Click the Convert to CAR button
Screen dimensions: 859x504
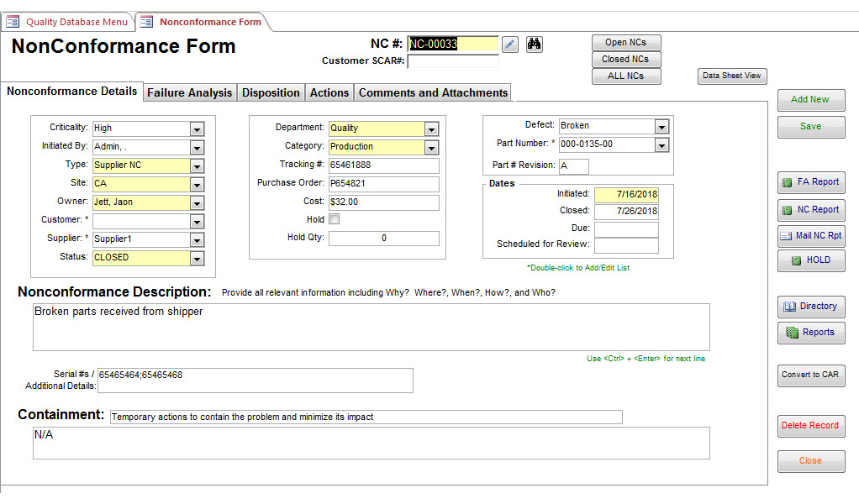click(x=810, y=375)
